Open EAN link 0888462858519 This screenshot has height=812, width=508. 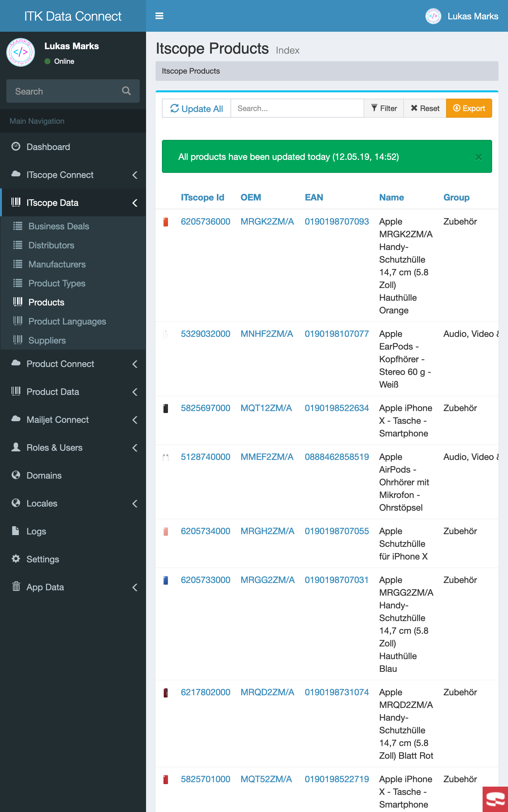click(337, 457)
